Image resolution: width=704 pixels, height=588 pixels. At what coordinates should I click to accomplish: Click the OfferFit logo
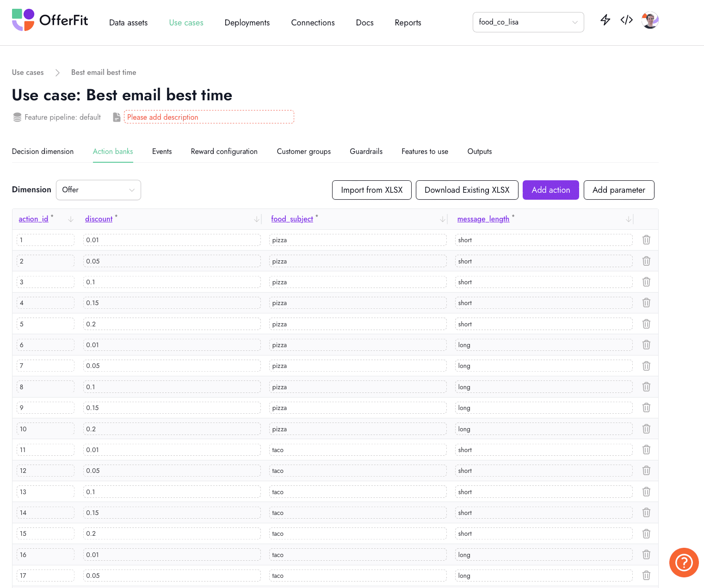tap(50, 20)
